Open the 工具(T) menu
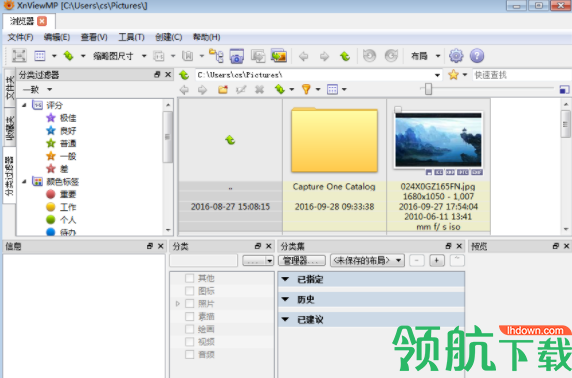This screenshot has height=378, width=572. [131, 37]
